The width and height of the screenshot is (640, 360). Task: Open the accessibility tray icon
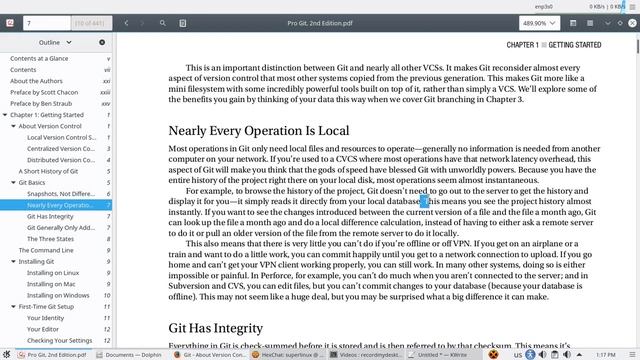(x=530, y=354)
